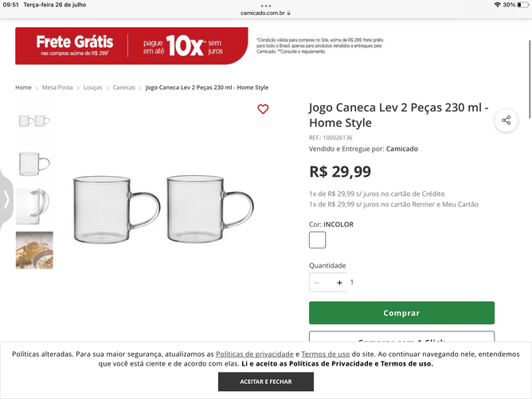
Task: Add product to favorites with heart icon
Action: pyautogui.click(x=263, y=109)
